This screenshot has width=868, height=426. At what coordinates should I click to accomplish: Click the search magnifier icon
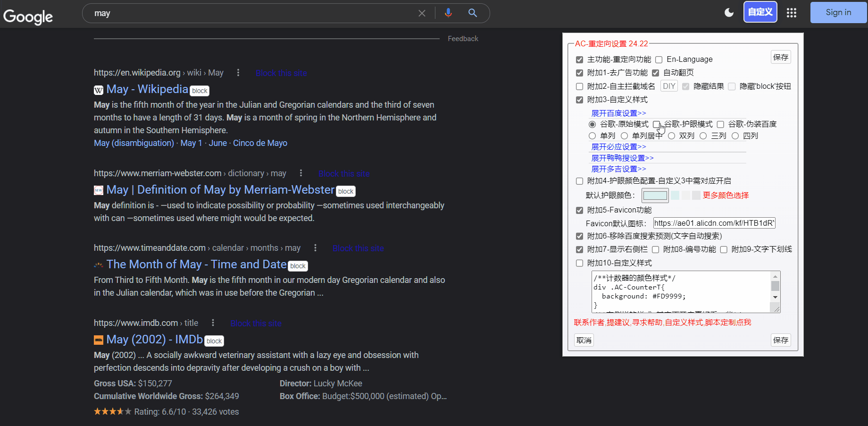coord(472,13)
